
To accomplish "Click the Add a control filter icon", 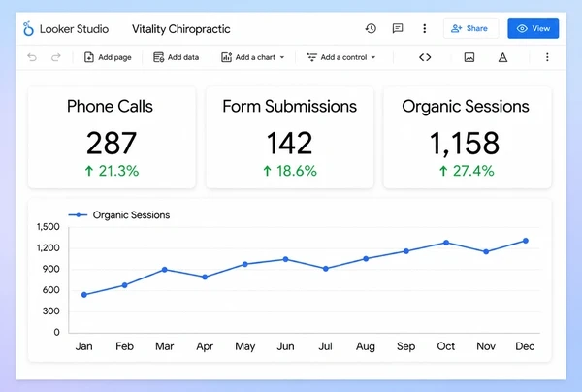I will (x=311, y=57).
